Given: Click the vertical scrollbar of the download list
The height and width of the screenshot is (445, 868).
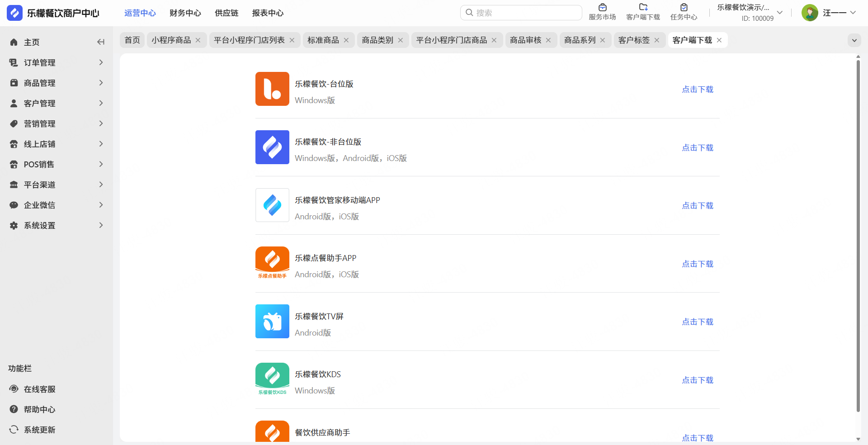Looking at the screenshot, I should click(858, 235).
